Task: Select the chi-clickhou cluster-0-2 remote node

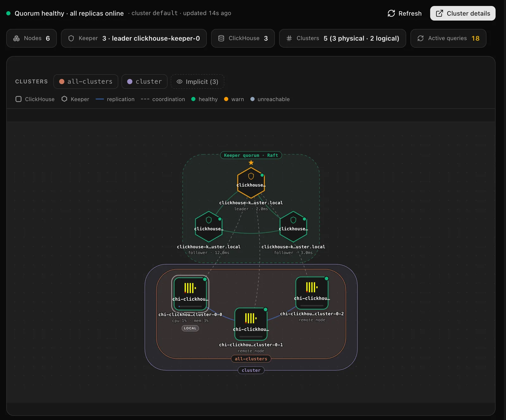Action: click(x=312, y=293)
